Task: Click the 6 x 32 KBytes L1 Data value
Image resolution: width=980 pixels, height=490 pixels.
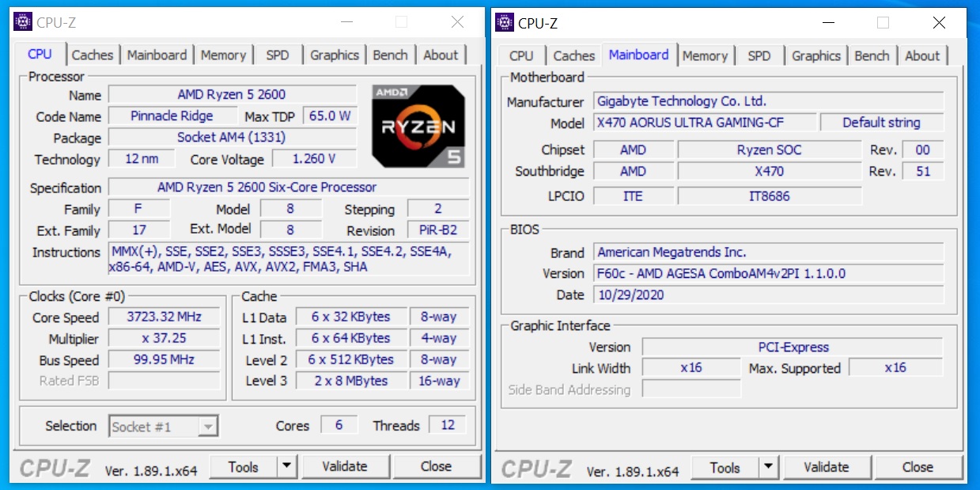Action: click(x=351, y=317)
